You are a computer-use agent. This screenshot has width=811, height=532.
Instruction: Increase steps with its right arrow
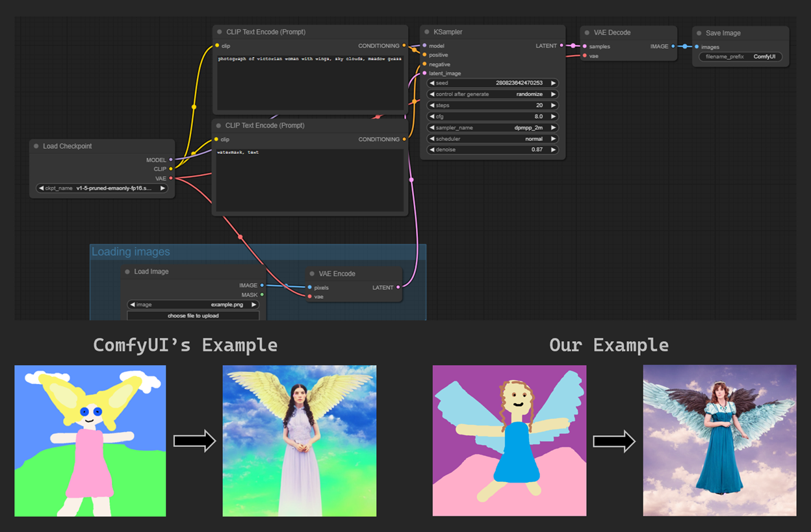[x=553, y=105]
